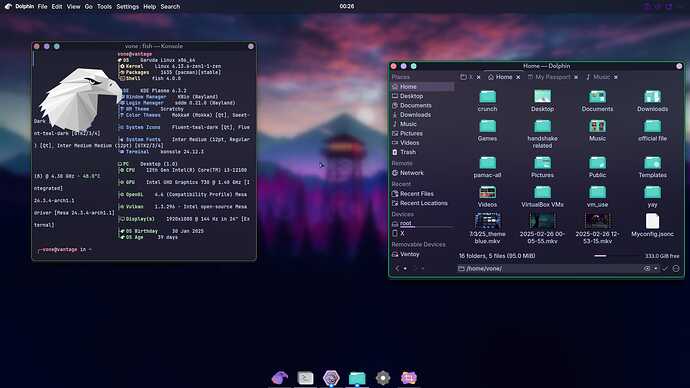This screenshot has width=690, height=388.
Task: Open Recent Locations in sidebar
Action: pyautogui.click(x=422, y=203)
